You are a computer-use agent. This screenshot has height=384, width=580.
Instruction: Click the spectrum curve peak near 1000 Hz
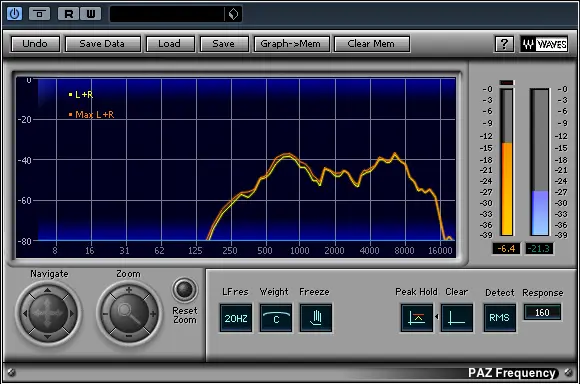(x=287, y=154)
